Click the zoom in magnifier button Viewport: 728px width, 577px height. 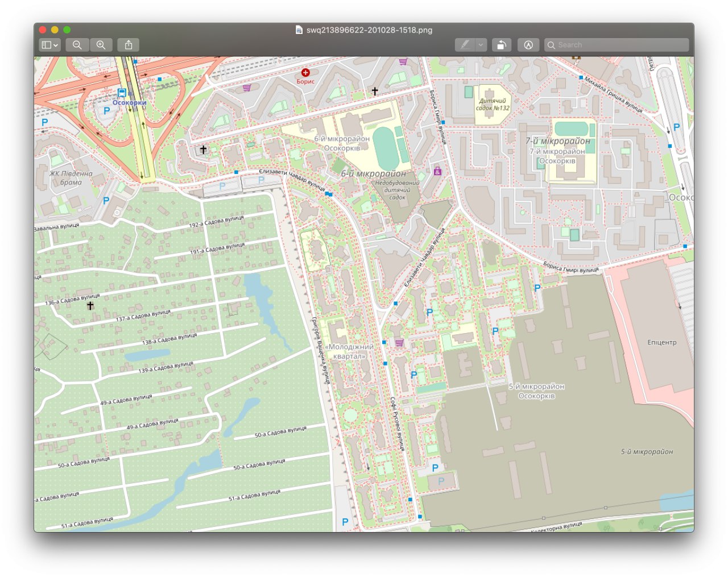point(101,45)
